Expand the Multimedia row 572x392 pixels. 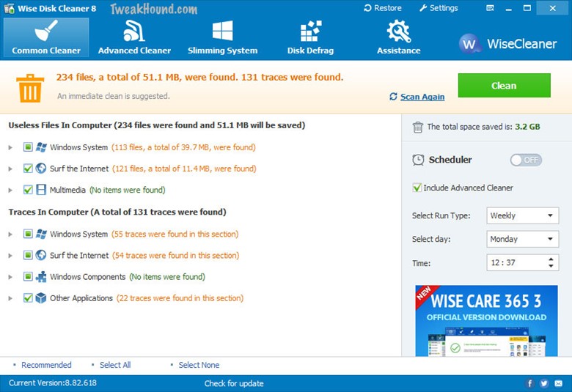tap(10, 191)
